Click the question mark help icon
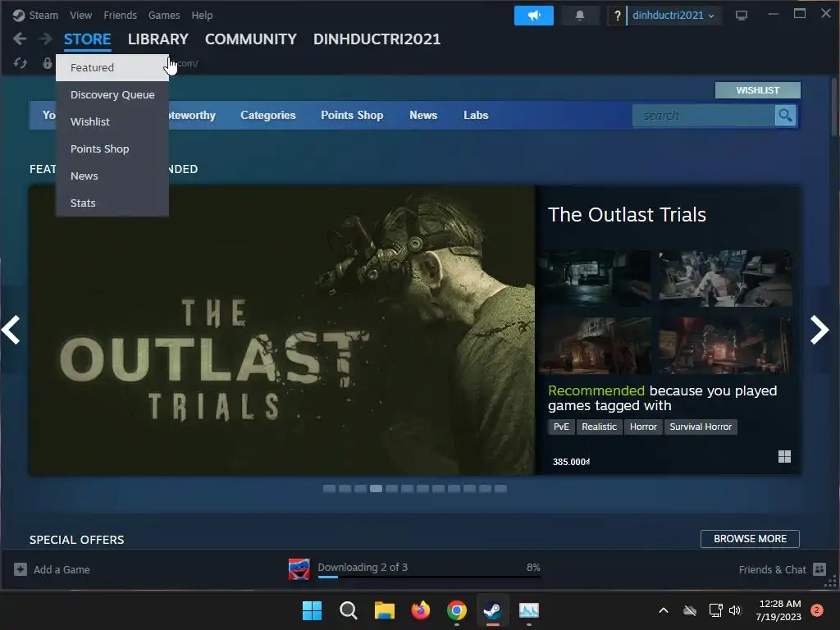 617,15
